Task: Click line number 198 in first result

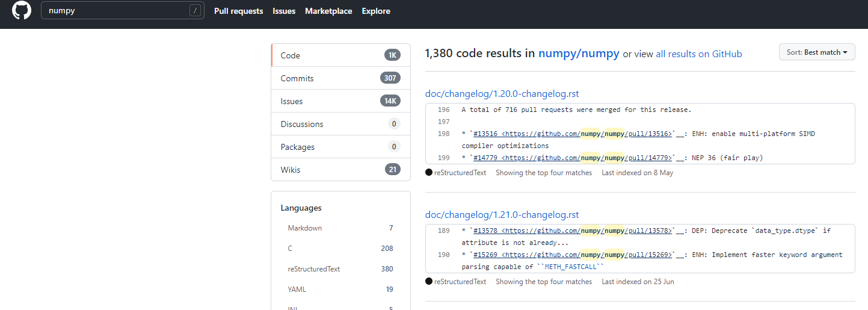Action: click(x=444, y=134)
